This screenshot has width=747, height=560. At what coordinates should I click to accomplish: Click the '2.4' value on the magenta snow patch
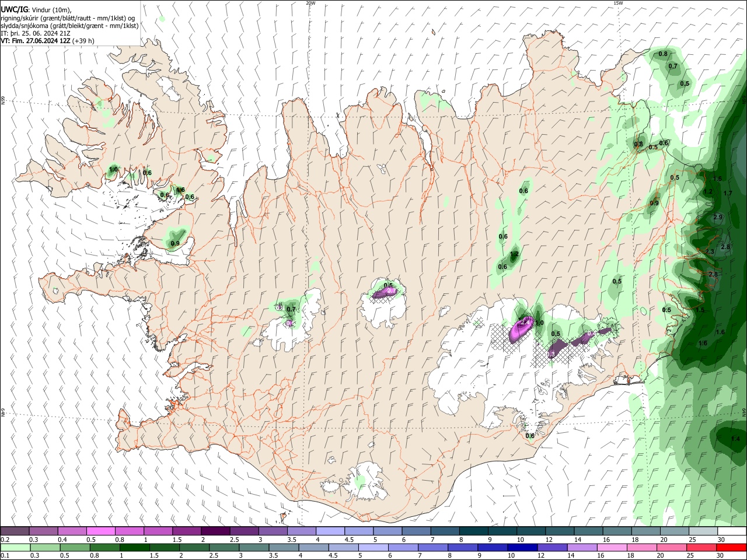pos(524,323)
